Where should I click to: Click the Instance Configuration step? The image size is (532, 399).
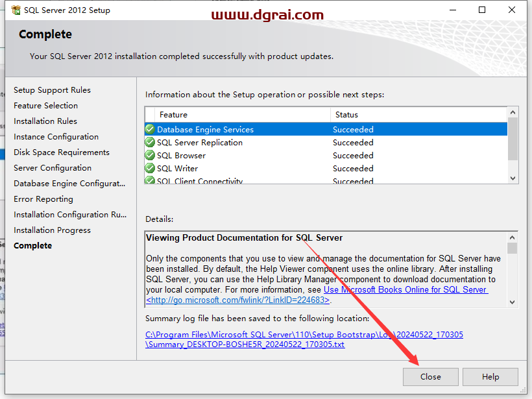tap(56, 137)
